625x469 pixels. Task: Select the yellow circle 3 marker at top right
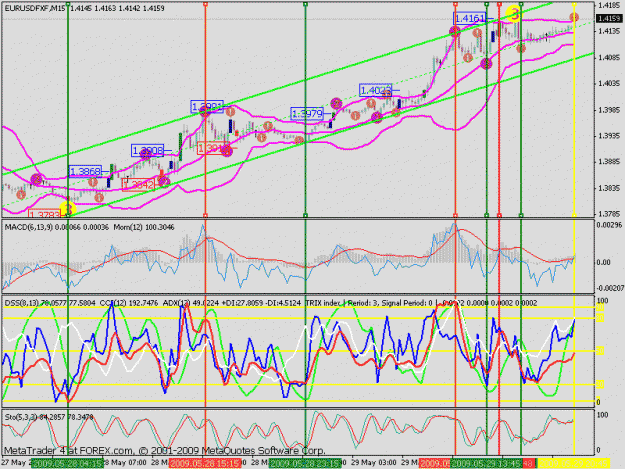tap(515, 15)
